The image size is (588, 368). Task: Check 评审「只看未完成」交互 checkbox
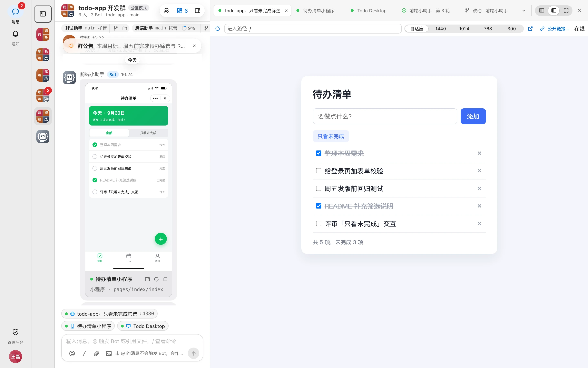[x=318, y=223]
